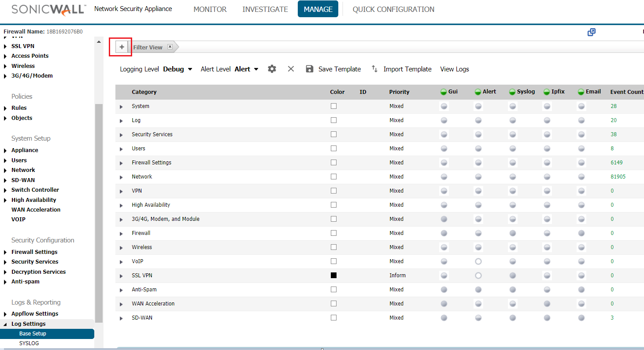Click the View Logs link
This screenshot has height=350, width=644.
pos(455,69)
